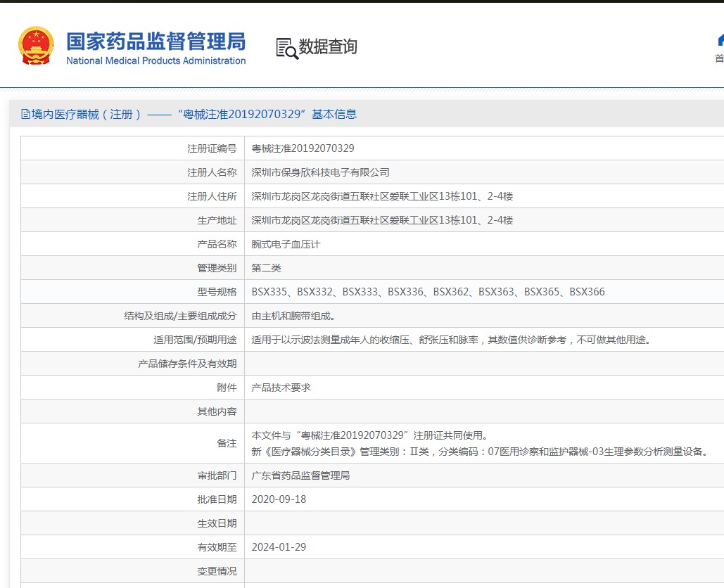Viewport: 724px width, 588px height.
Task: Open the 产品技术要求 attachment link
Action: (x=281, y=388)
